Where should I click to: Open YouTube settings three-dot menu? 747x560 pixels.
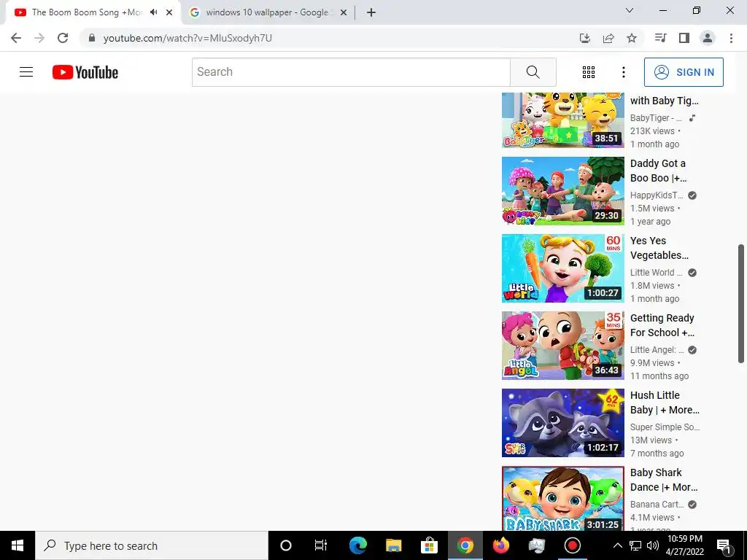point(624,72)
